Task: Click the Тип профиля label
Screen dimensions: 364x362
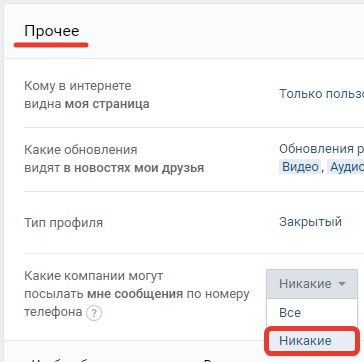Action: [x=63, y=222]
